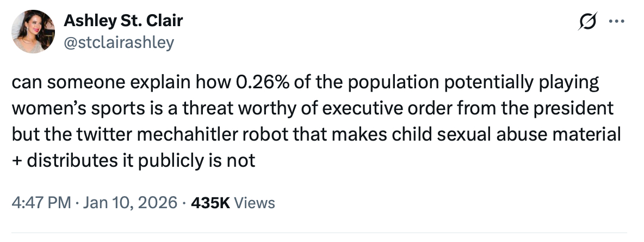Click the 4:47 PM timestamp

tap(41, 203)
